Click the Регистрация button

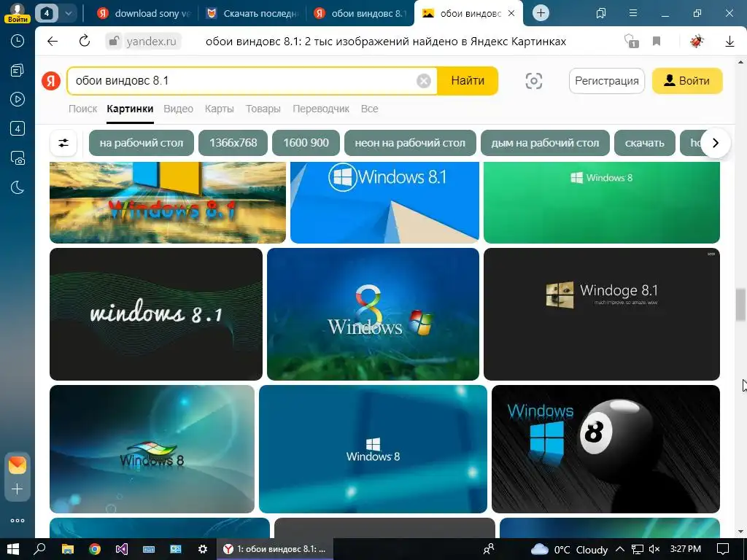(607, 80)
